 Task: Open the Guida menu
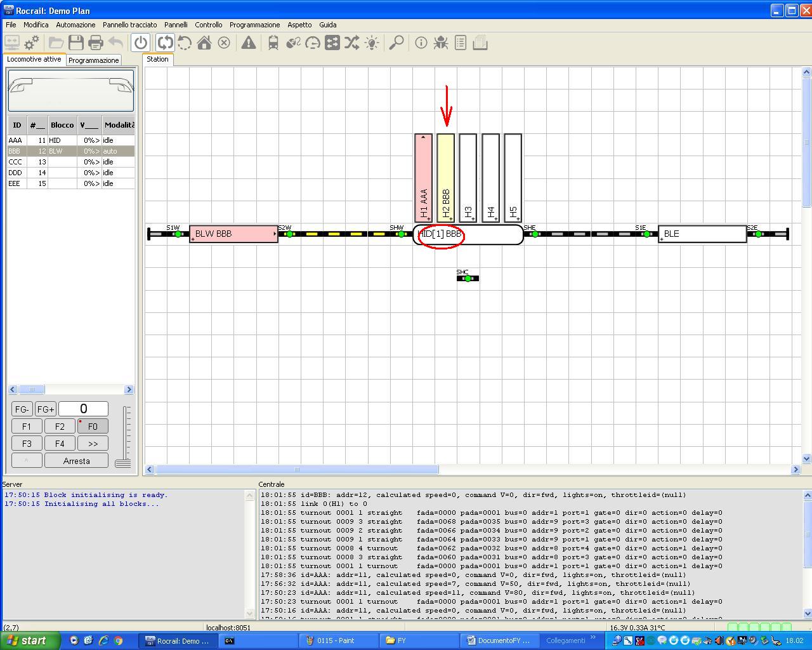328,25
